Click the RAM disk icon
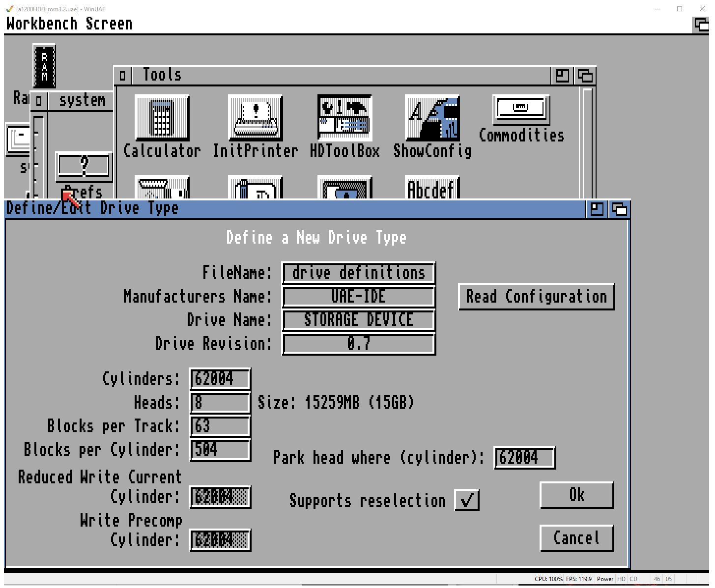715x588 pixels. coord(44,66)
